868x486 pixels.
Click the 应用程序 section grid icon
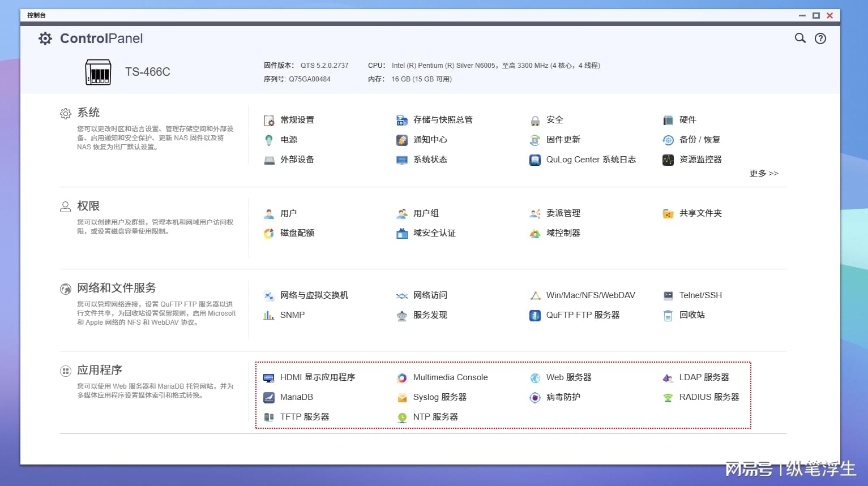pyautogui.click(x=66, y=371)
